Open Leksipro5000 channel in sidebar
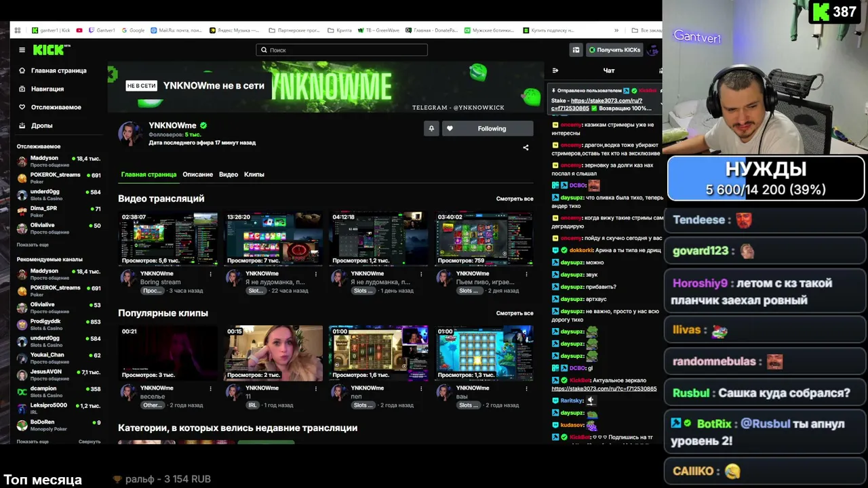 pyautogui.click(x=58, y=408)
